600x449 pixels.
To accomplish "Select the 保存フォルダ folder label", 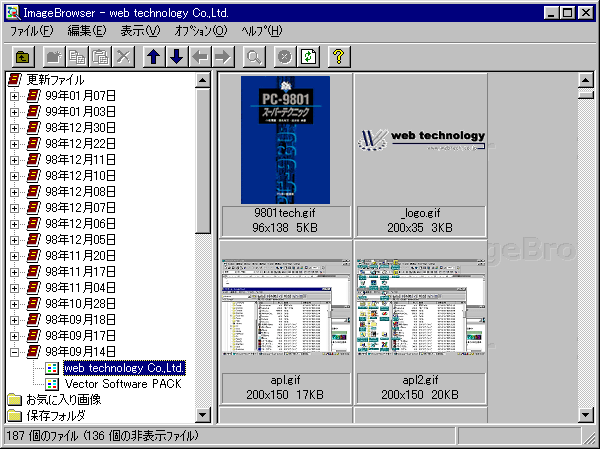I will point(56,416).
